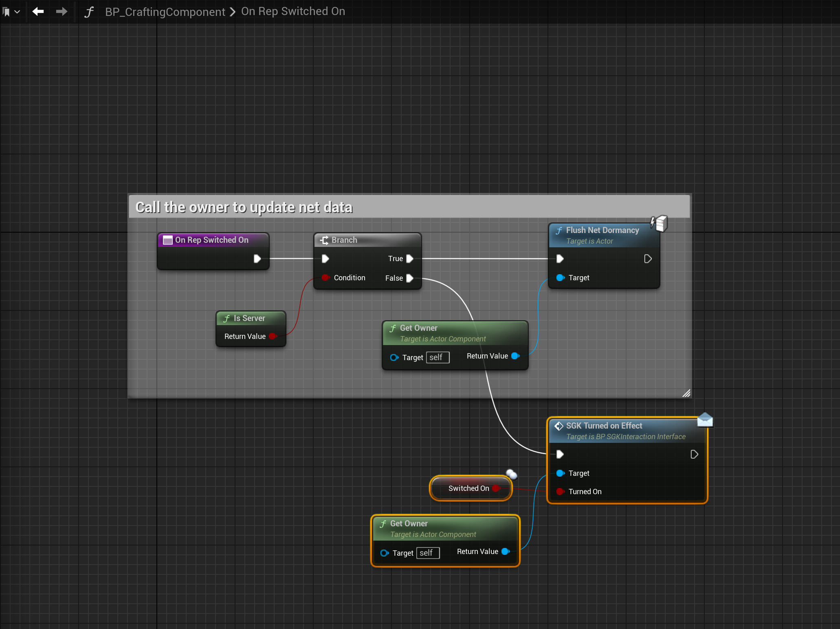
Task: Click the Turned On boolean input pin
Action: pos(560,492)
